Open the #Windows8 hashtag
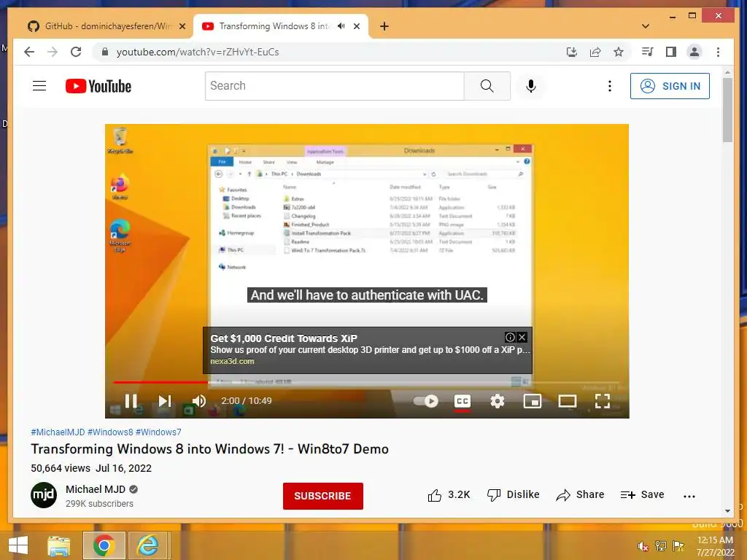The width and height of the screenshot is (747, 560). 110,432
